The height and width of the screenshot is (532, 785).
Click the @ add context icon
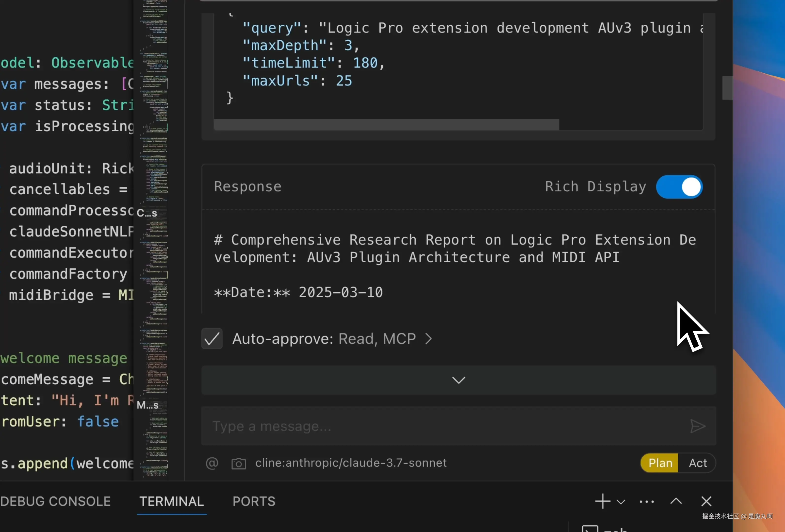212,463
